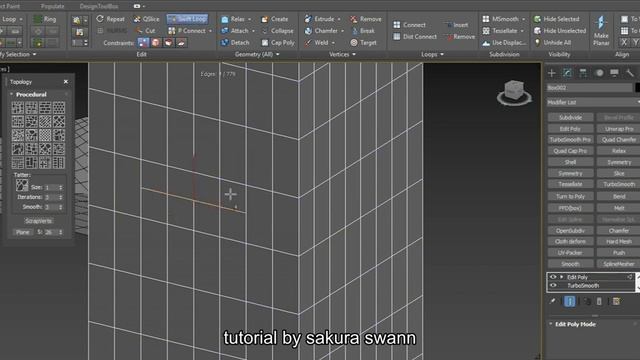Click the Target weld tool

pos(363,42)
